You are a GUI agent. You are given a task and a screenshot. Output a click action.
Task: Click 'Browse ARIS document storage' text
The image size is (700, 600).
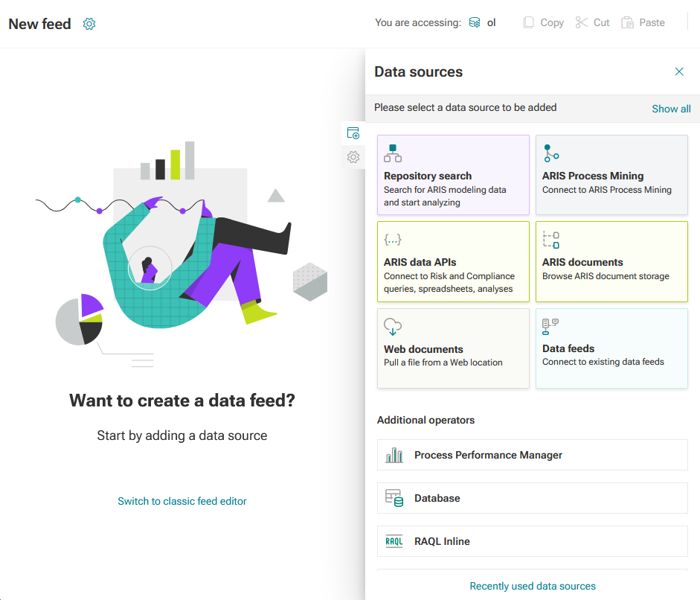pyautogui.click(x=606, y=276)
